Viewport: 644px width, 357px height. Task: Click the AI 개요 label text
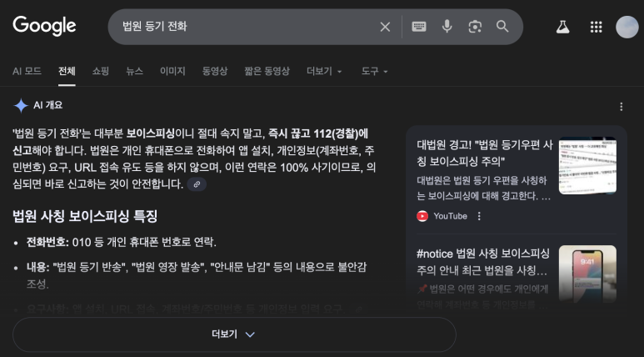[x=48, y=105]
